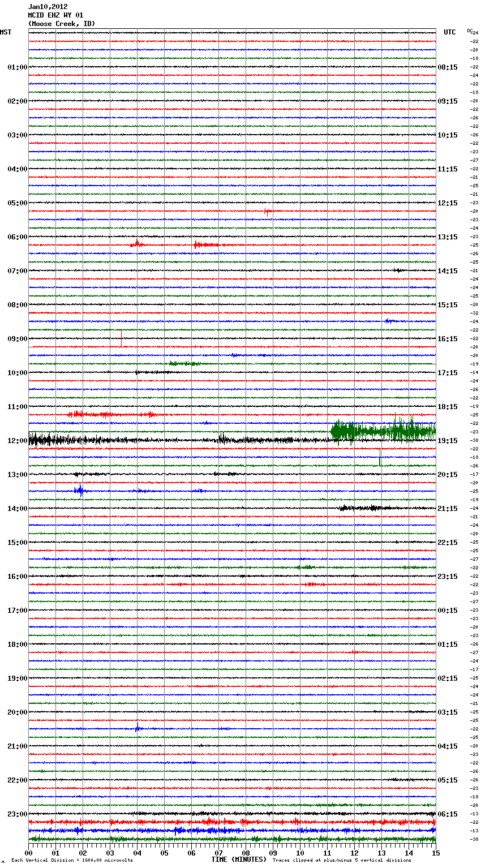Select the 14:00 MST time label
Viewport: 481px width, 868px height.
coord(17,509)
